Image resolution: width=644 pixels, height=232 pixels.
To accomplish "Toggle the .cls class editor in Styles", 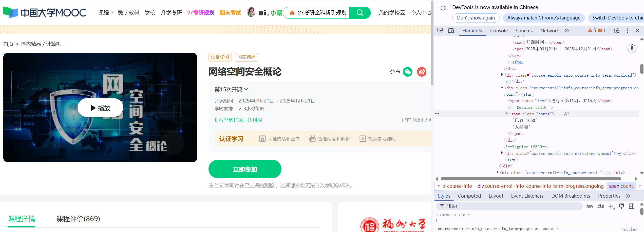I will pos(600,206).
